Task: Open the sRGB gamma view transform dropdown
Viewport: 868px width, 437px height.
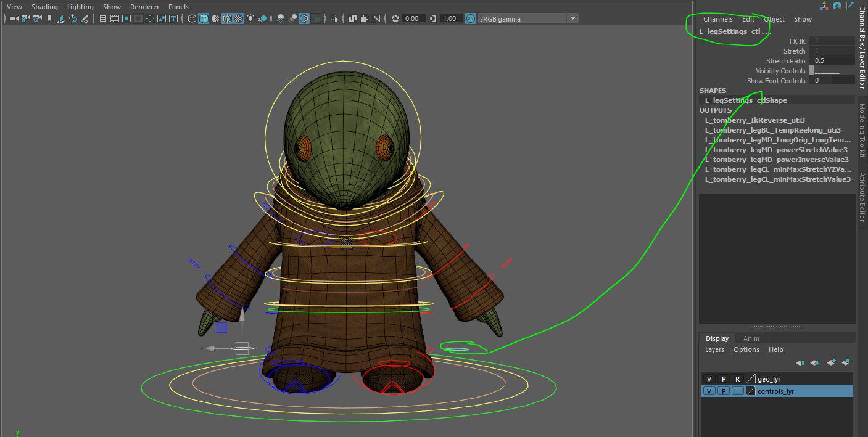Action: [572, 18]
